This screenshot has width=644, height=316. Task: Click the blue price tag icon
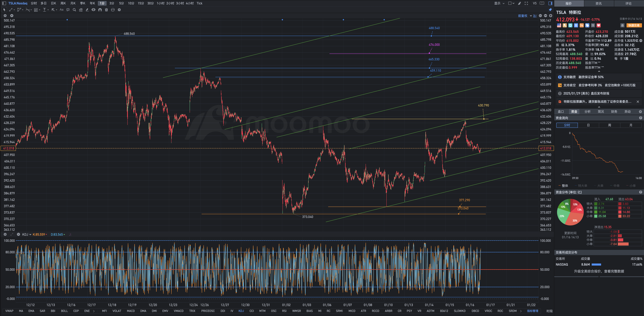point(587,25)
